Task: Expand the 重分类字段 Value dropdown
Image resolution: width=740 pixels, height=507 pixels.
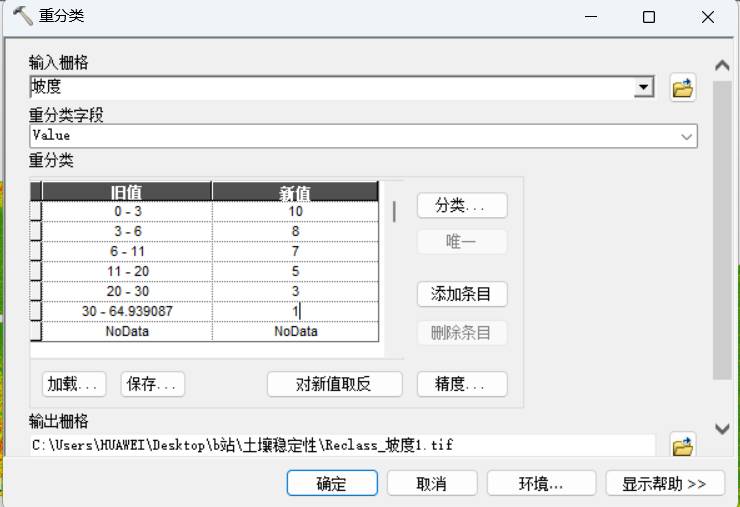Action: point(686,136)
